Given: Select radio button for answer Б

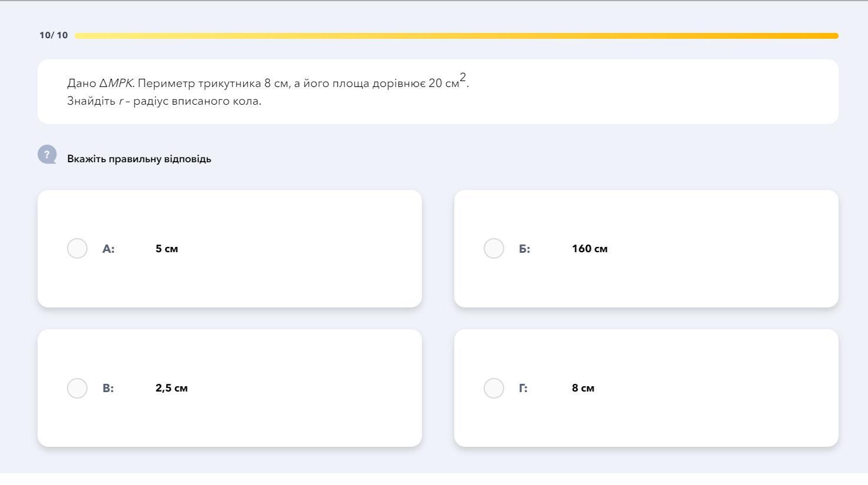Looking at the screenshot, I should coord(494,249).
